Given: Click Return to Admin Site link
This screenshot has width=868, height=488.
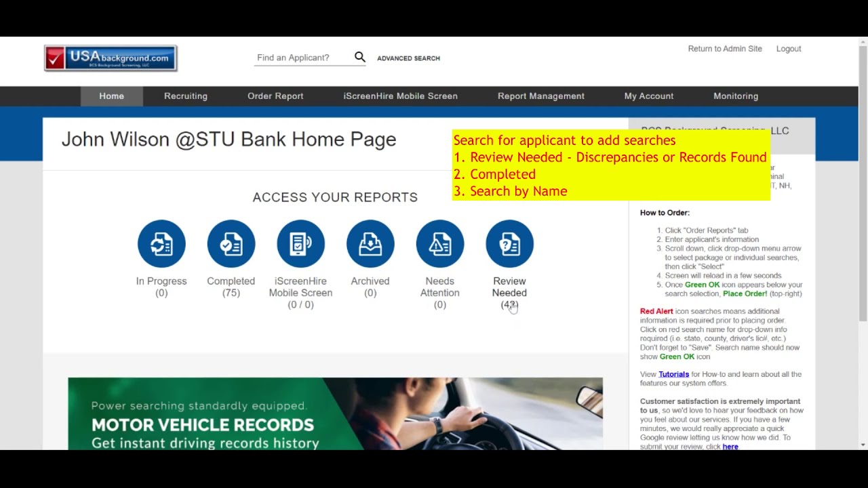Looking at the screenshot, I should click(x=725, y=49).
